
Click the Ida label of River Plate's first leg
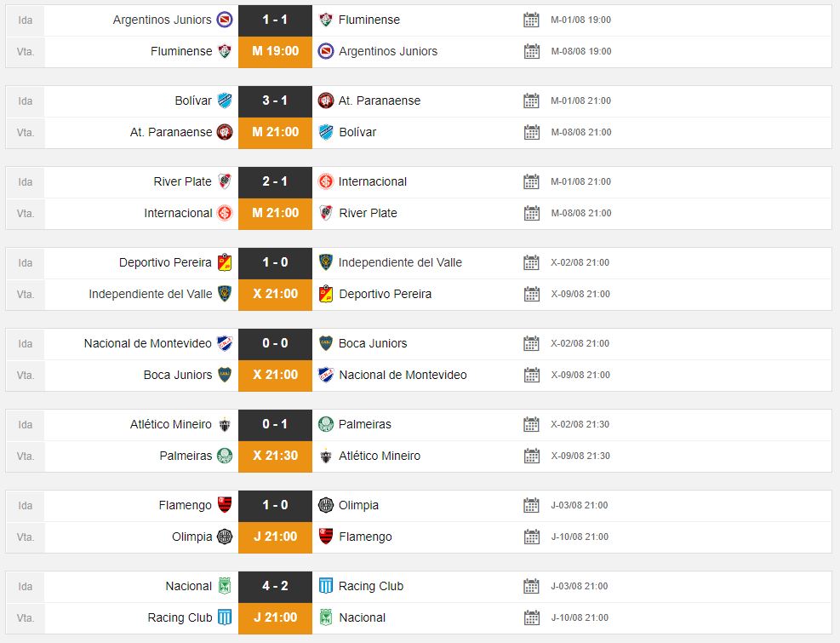26,181
